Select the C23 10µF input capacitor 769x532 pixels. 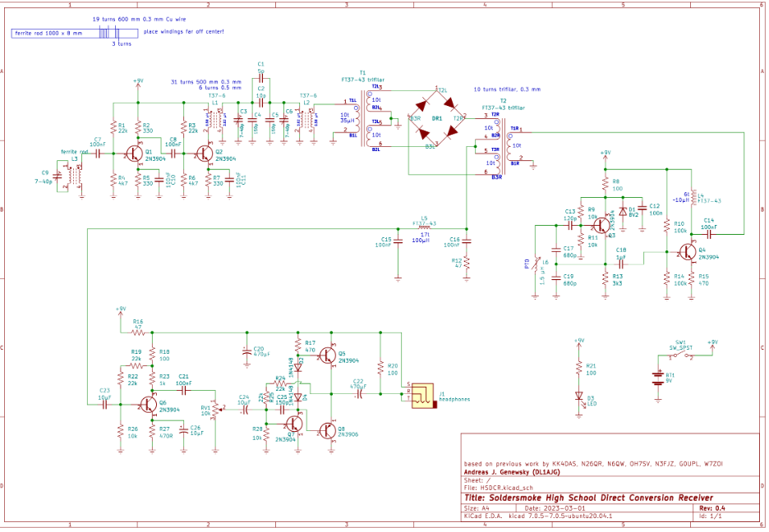pos(104,405)
